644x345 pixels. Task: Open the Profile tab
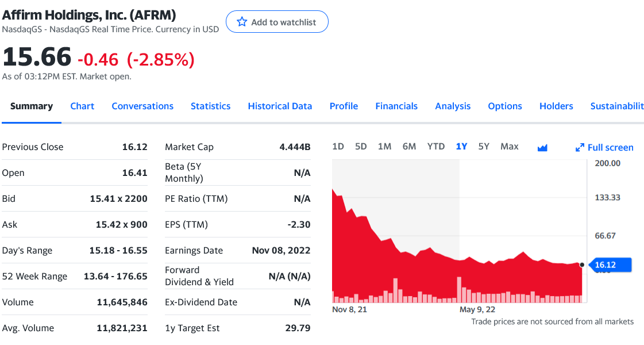344,106
